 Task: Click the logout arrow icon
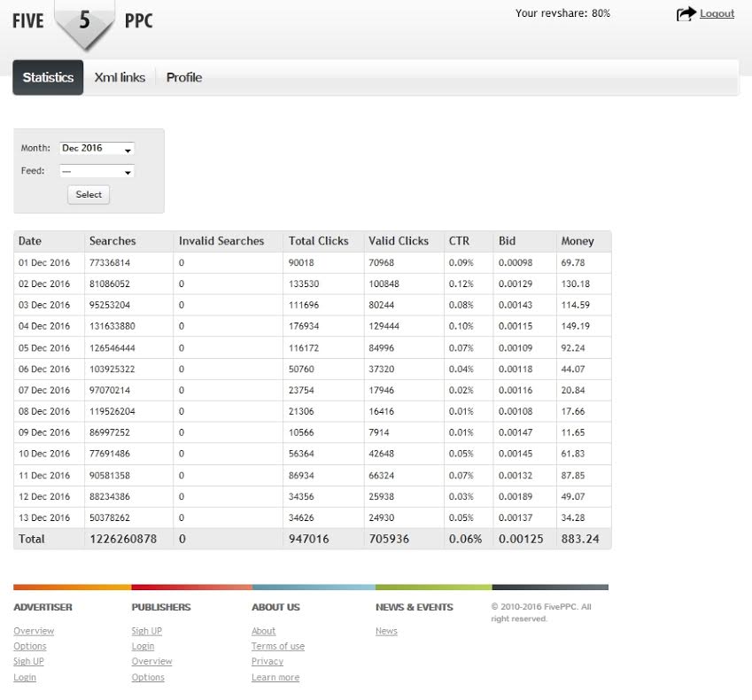point(686,13)
